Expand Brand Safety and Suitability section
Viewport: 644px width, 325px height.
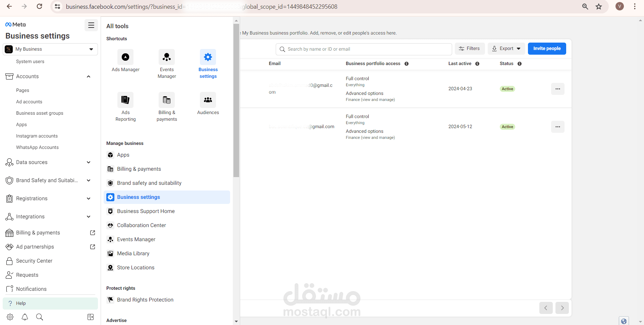pyautogui.click(x=89, y=180)
